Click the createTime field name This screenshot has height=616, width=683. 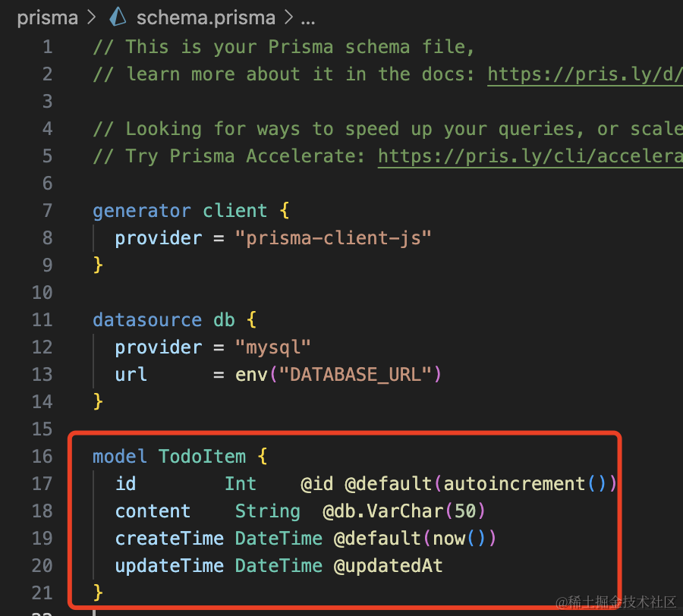coord(169,538)
